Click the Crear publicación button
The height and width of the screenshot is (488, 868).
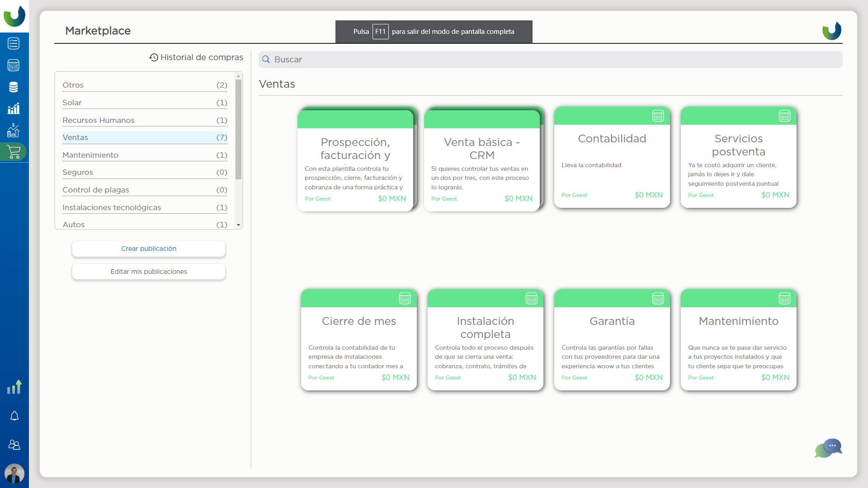pyautogui.click(x=149, y=249)
